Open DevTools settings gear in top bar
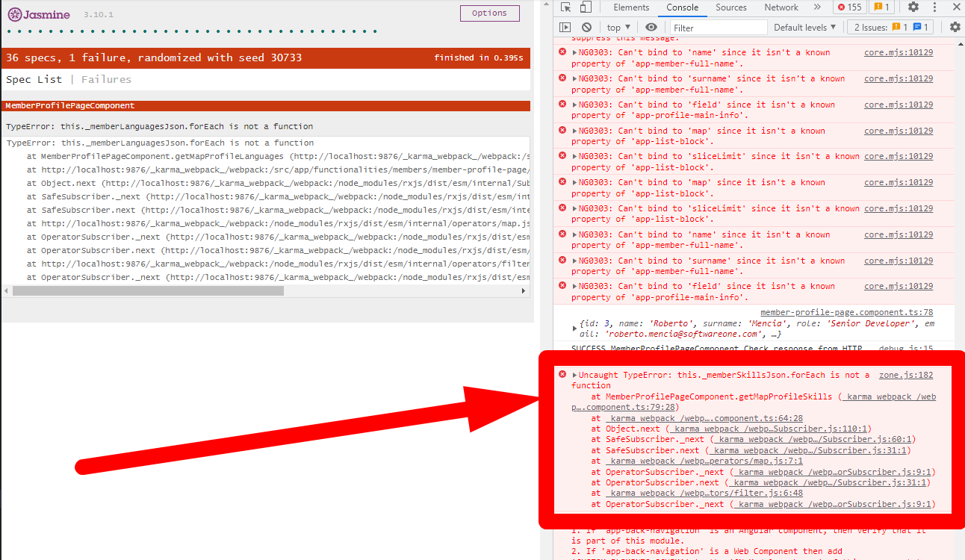The height and width of the screenshot is (560, 965). pos(913,7)
